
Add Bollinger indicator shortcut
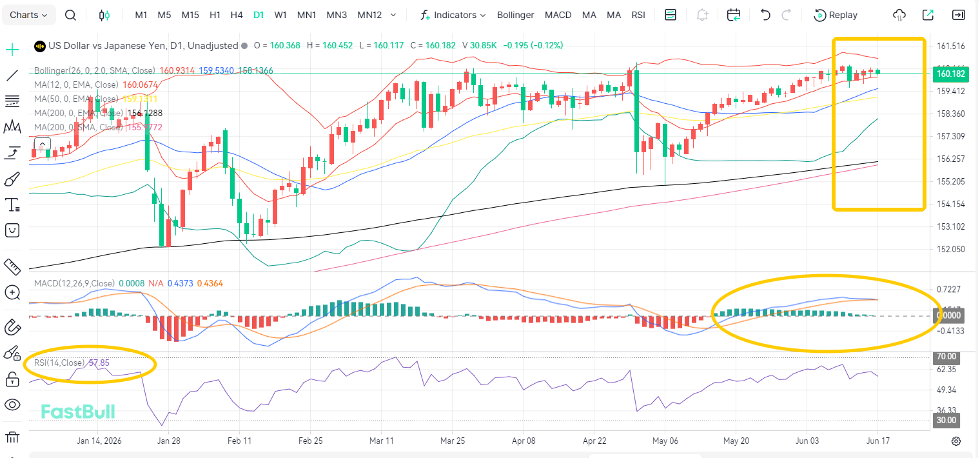516,15
